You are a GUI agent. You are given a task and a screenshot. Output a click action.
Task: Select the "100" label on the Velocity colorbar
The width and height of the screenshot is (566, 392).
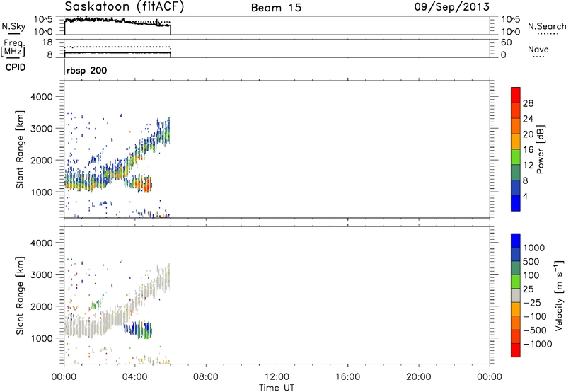(x=531, y=275)
